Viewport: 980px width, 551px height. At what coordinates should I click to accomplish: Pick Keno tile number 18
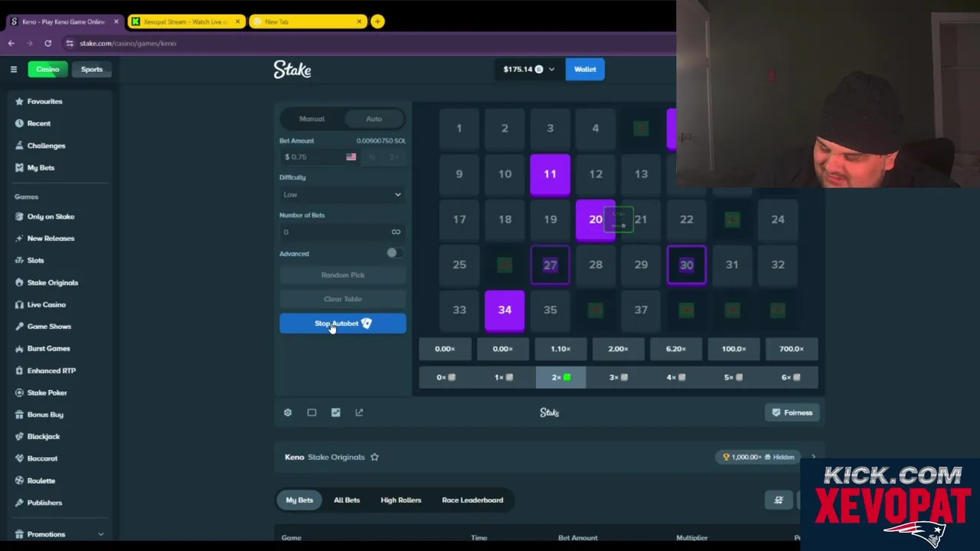505,220
